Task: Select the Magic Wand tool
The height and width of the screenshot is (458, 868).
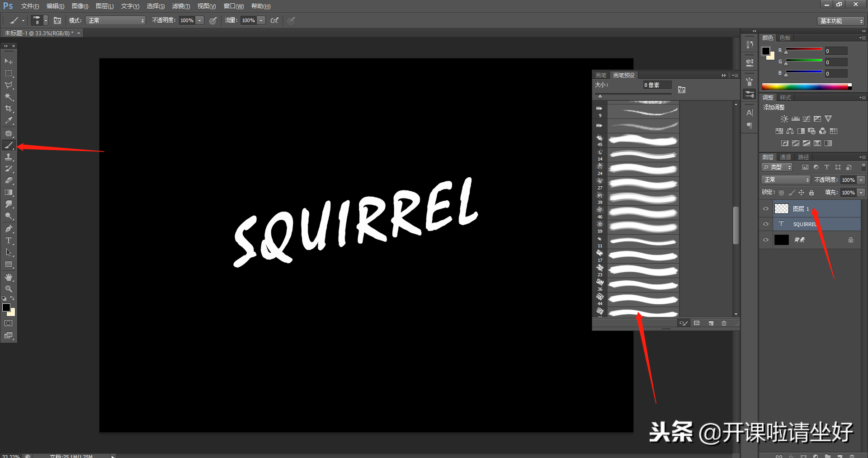Action: 9,97
